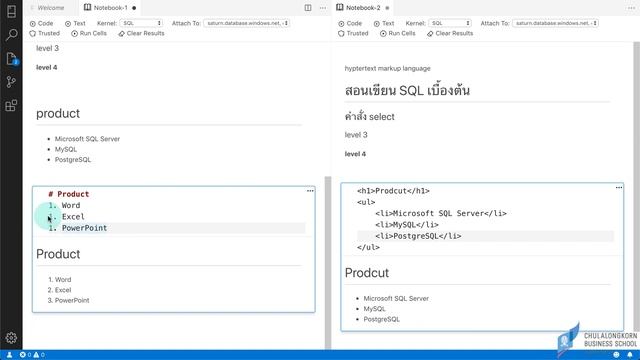Click the 'คำสั่ง select' heading in Notebook-2

369,117
